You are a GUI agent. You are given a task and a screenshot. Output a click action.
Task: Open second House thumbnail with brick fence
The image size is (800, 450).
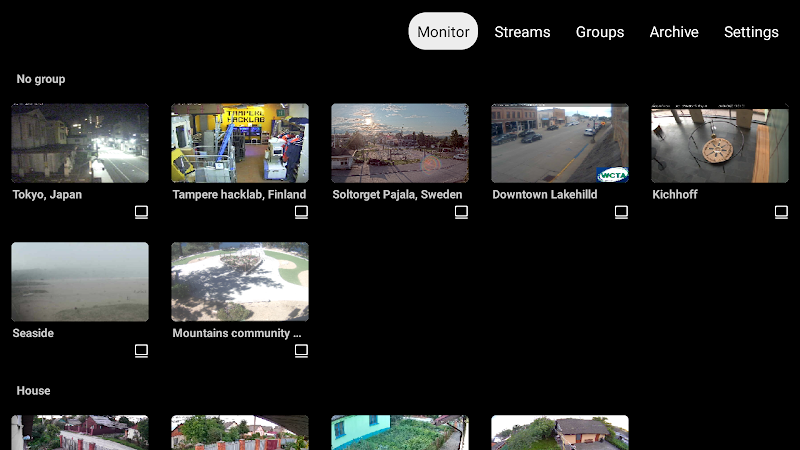[240, 433]
